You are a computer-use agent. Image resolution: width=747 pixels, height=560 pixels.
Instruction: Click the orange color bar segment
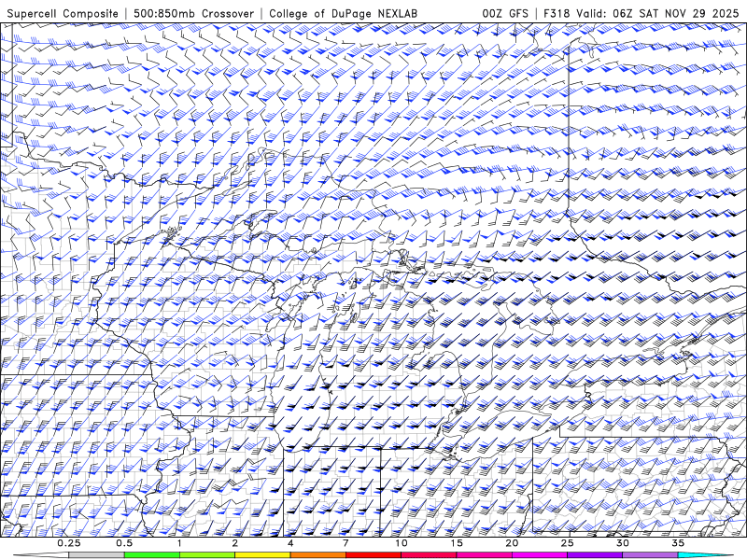[x=317, y=555]
